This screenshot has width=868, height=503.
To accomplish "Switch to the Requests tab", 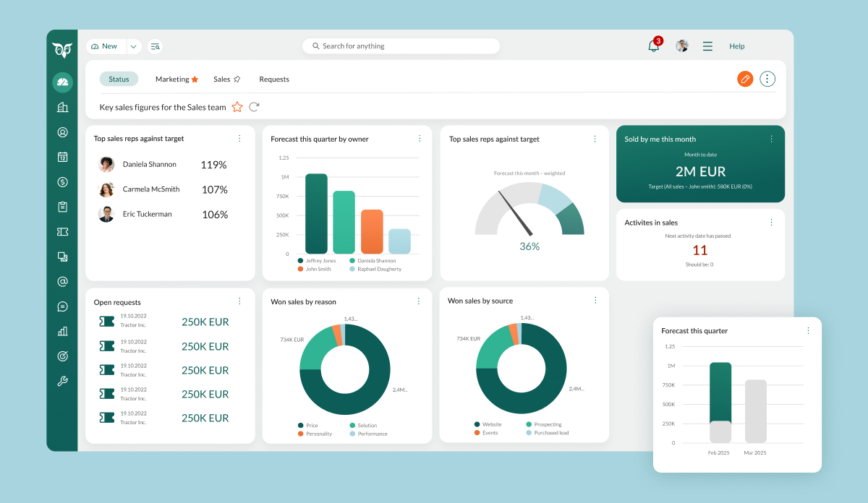I will (274, 79).
